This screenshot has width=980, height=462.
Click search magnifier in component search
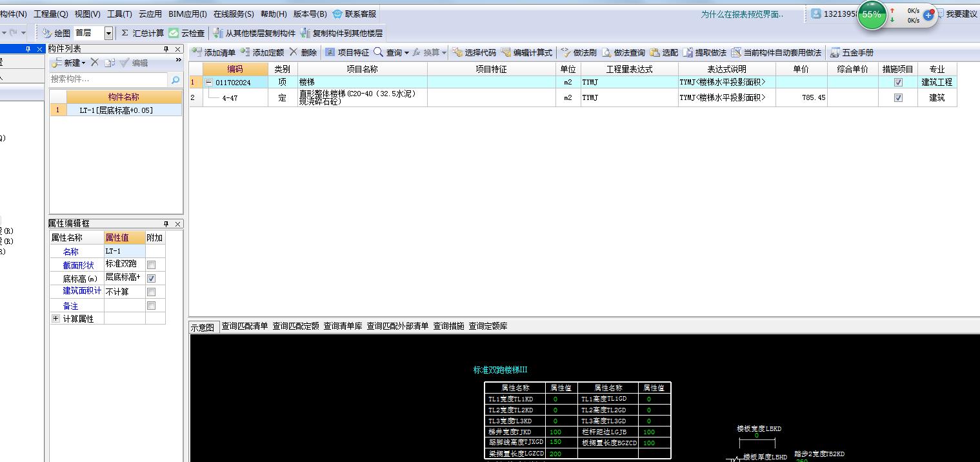[175, 79]
